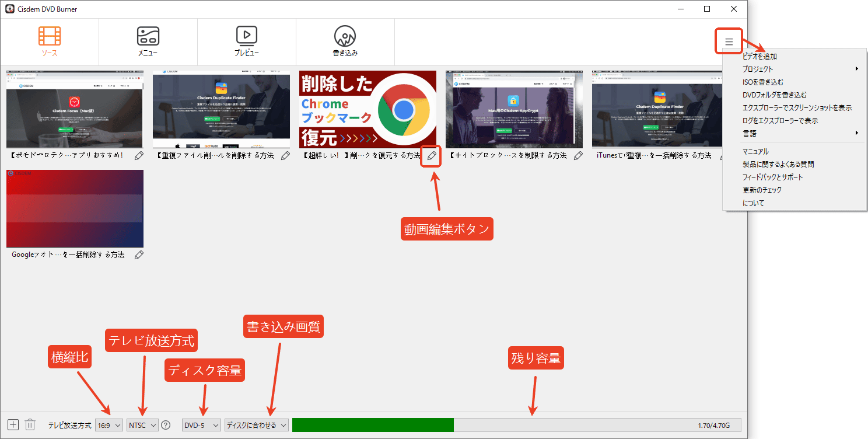Open the help question mark icon
This screenshot has width=868, height=439.
166,424
